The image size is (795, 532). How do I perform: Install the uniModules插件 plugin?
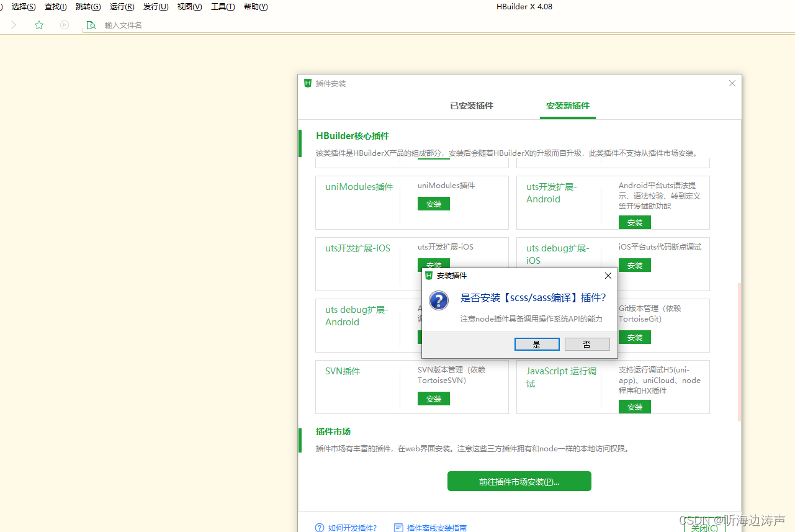tap(434, 204)
